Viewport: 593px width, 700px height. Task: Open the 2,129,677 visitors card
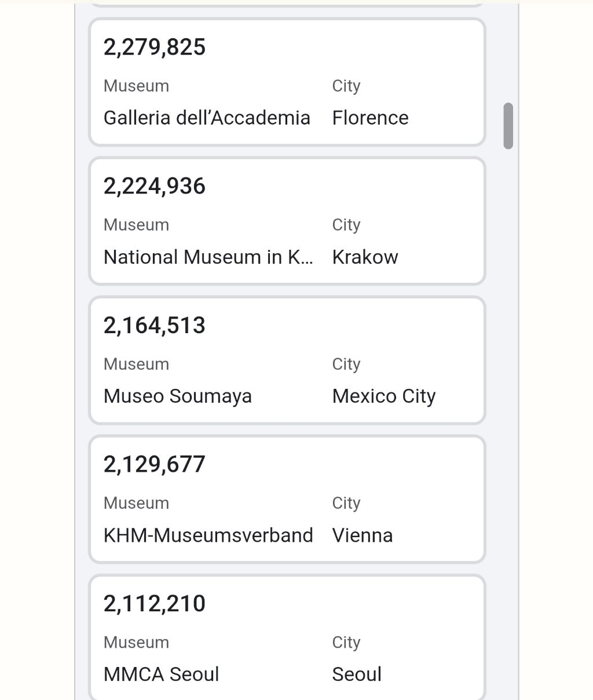287,499
